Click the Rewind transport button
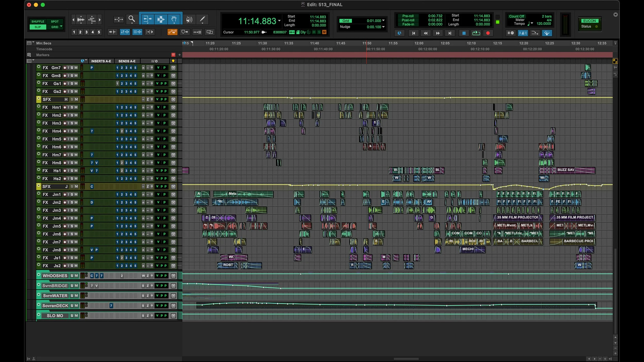Screen dimensions: 644x362 click(x=426, y=33)
